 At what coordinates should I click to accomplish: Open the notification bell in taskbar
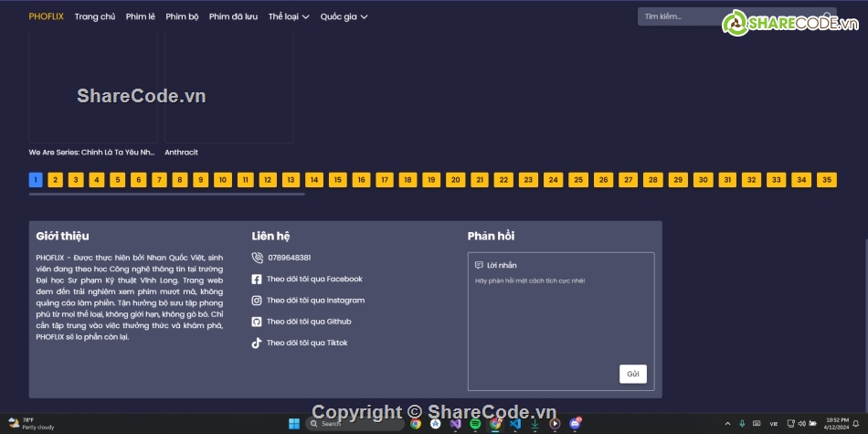[856, 424]
